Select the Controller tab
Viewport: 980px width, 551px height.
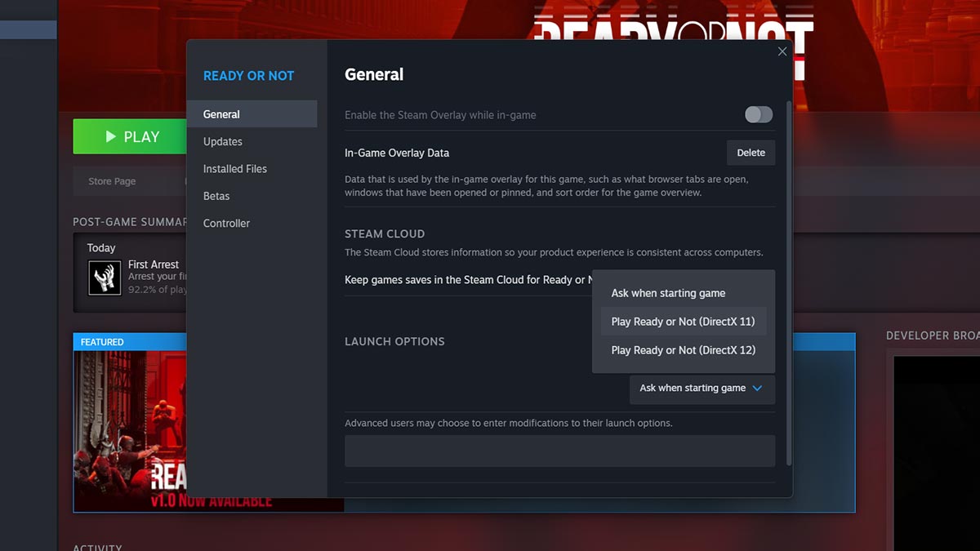226,223
